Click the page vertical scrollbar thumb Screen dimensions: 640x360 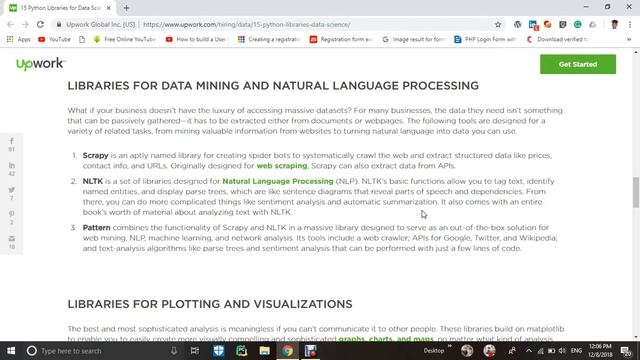point(636,192)
